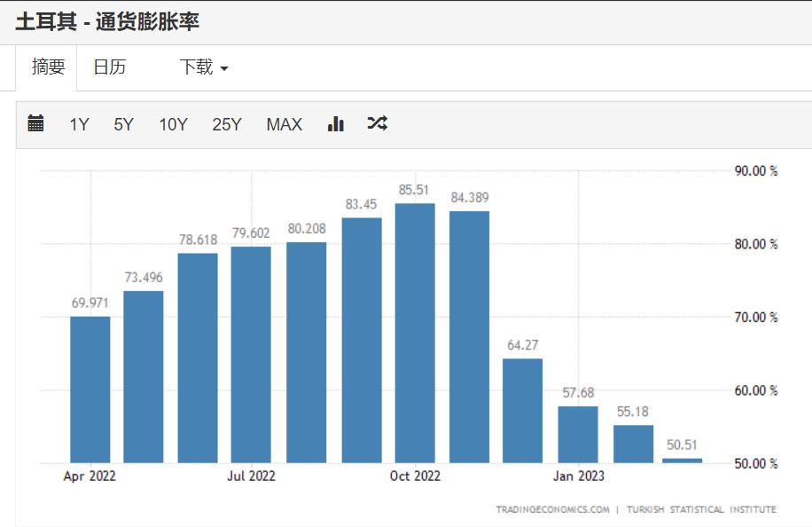Image resolution: width=812 pixels, height=527 pixels.
Task: Open the date range calendar icon
Action: tap(34, 123)
